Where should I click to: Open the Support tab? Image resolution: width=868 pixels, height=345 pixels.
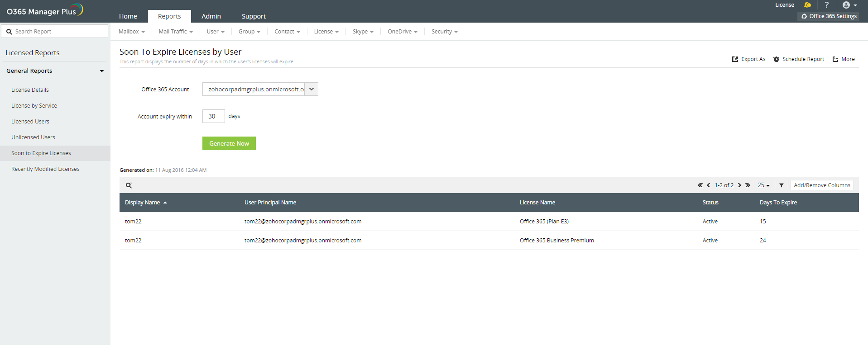(x=254, y=16)
